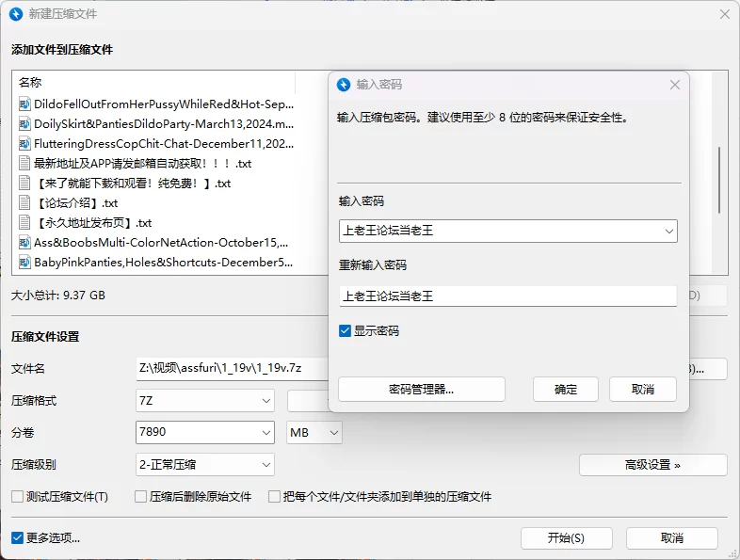Expand the 压缩级别 dropdown showing 2-正常压缩
This screenshot has height=560, width=740.
coord(205,464)
